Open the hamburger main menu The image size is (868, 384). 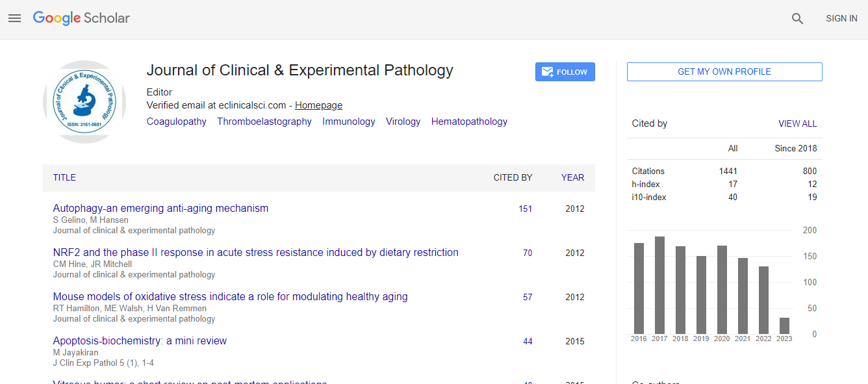coord(15,19)
